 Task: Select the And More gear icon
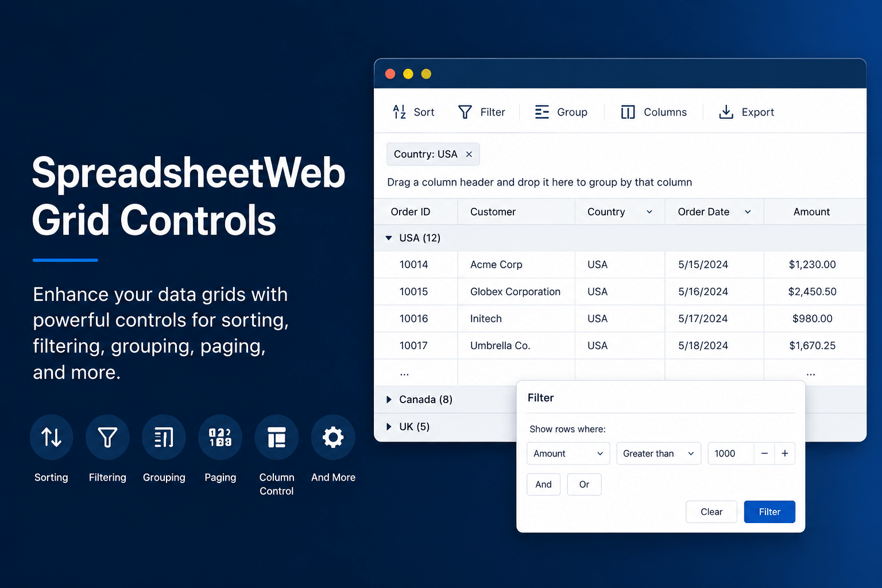click(333, 438)
